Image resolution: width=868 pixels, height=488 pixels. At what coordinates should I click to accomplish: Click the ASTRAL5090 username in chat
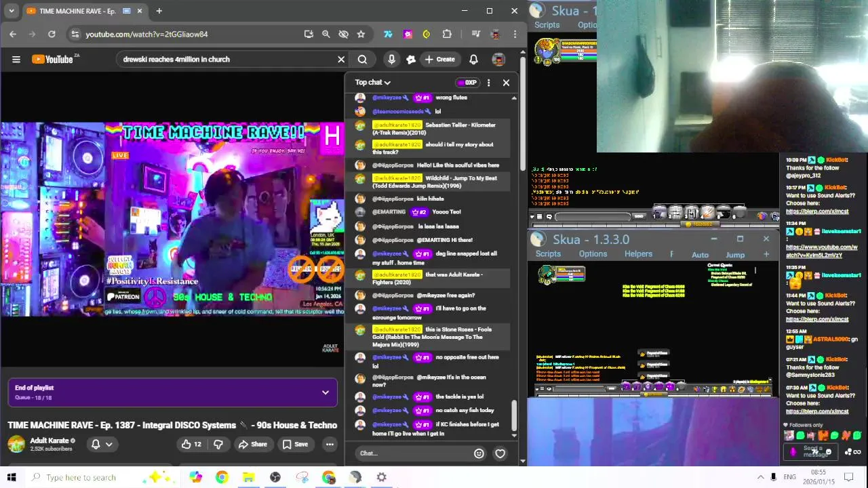click(x=831, y=339)
